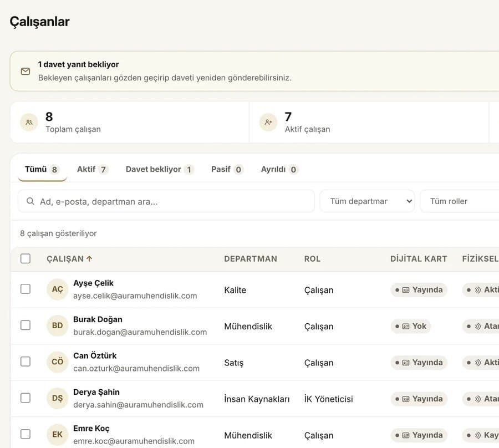The width and height of the screenshot is (499, 448).
Task: Open Ayşe Çelik's employee name link
Action: (x=93, y=283)
